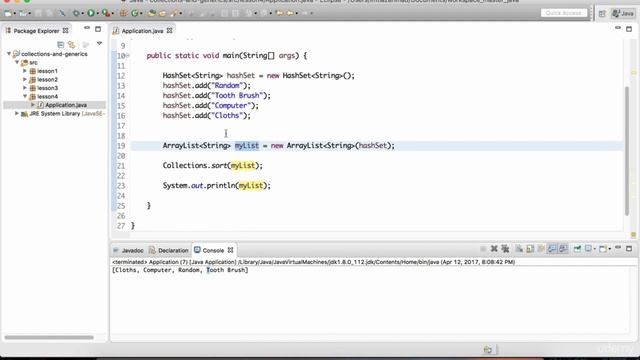Image resolution: width=640 pixels, height=360 pixels.
Task: Select Application.java in the project tree
Action: coord(66,105)
